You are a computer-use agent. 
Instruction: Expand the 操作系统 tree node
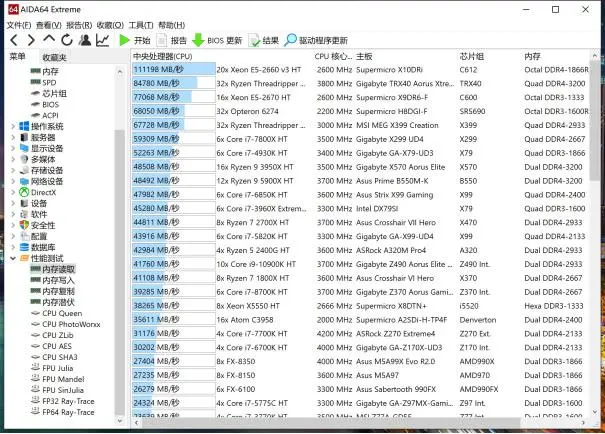(x=13, y=126)
